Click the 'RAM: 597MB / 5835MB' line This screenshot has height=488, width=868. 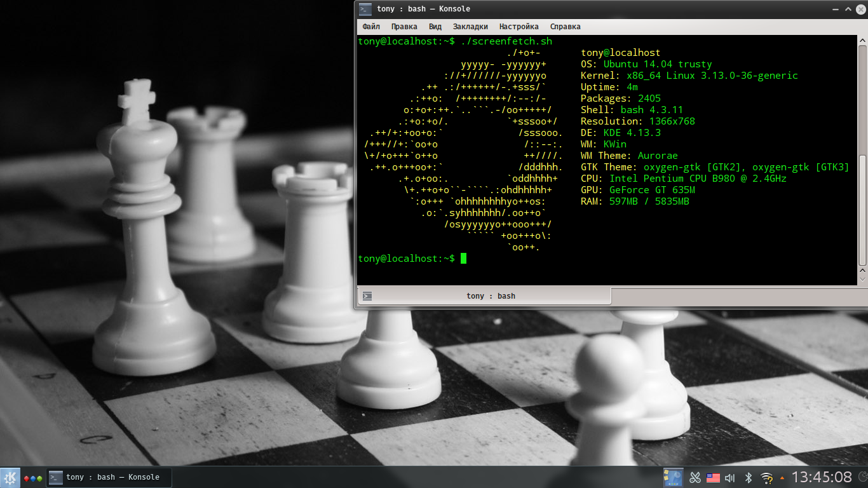[635, 201]
